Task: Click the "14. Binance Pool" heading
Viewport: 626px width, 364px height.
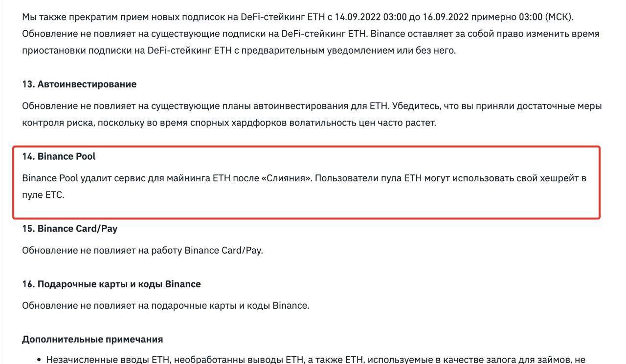Action: [x=59, y=157]
